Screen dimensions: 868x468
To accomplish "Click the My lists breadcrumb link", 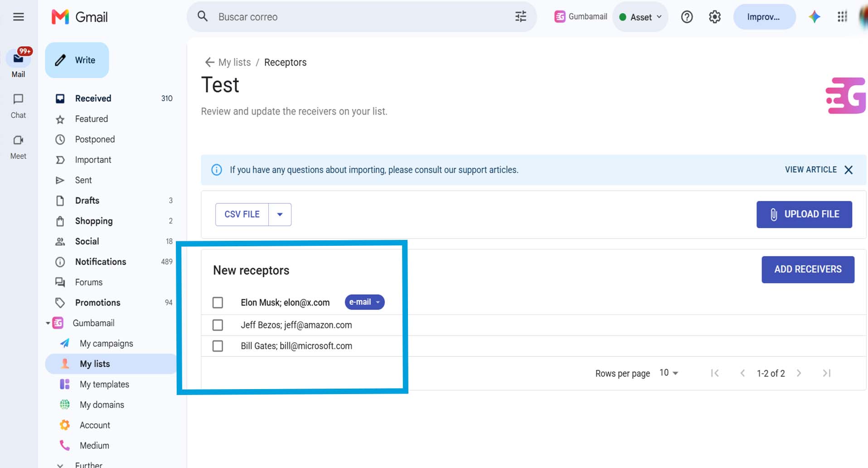I will 234,62.
